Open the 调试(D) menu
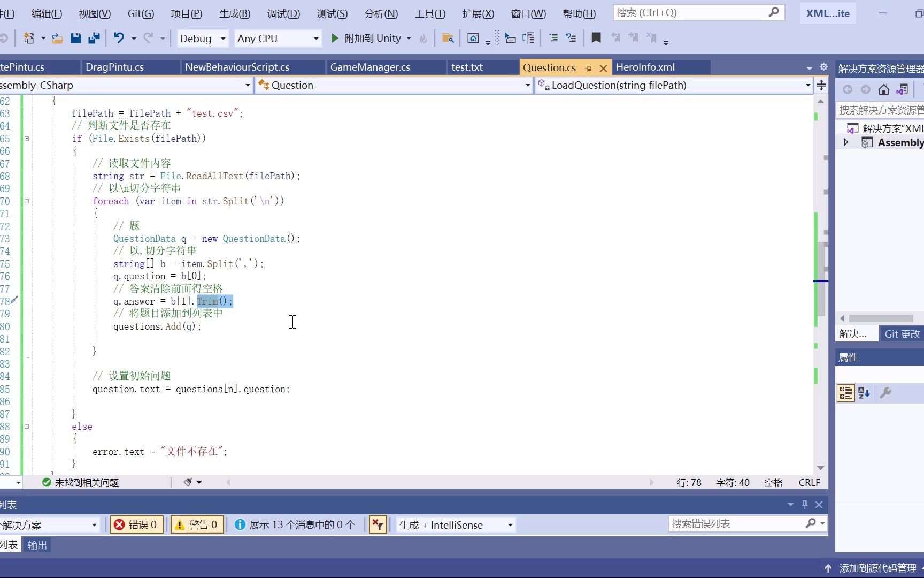The image size is (924, 578). 283,13
